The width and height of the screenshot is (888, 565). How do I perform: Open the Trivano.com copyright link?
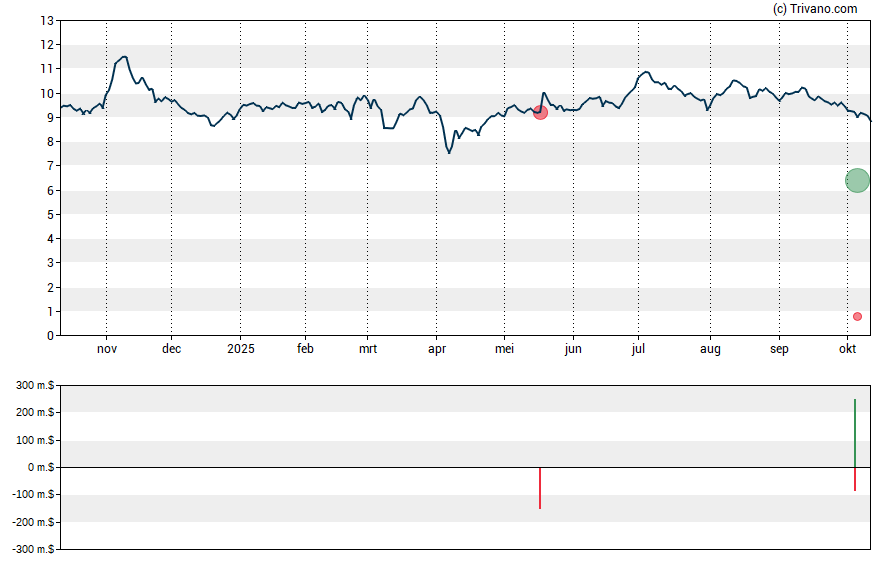[x=816, y=9]
